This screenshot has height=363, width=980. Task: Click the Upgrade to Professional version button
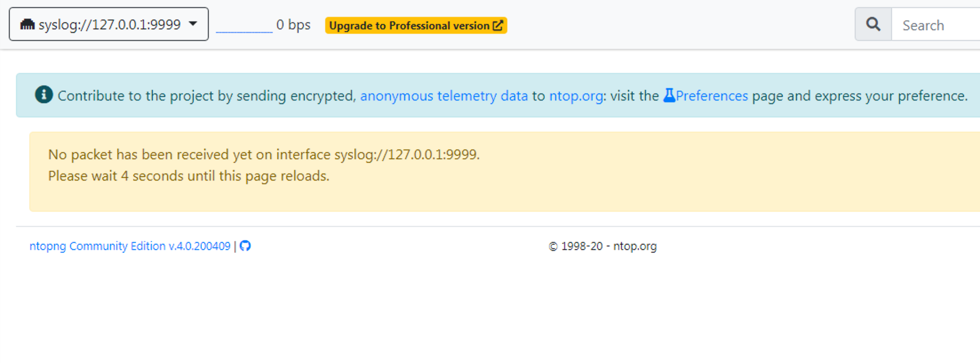point(416,25)
